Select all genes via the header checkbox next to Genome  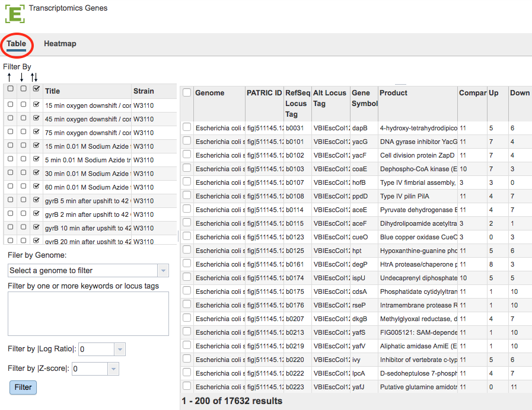(x=187, y=92)
